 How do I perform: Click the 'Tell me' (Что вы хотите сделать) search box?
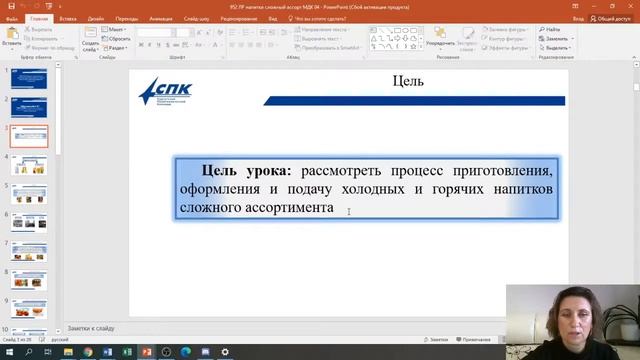317,19
